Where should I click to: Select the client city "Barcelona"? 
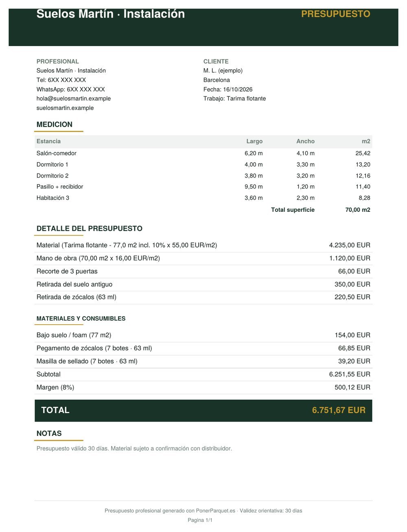pos(217,80)
